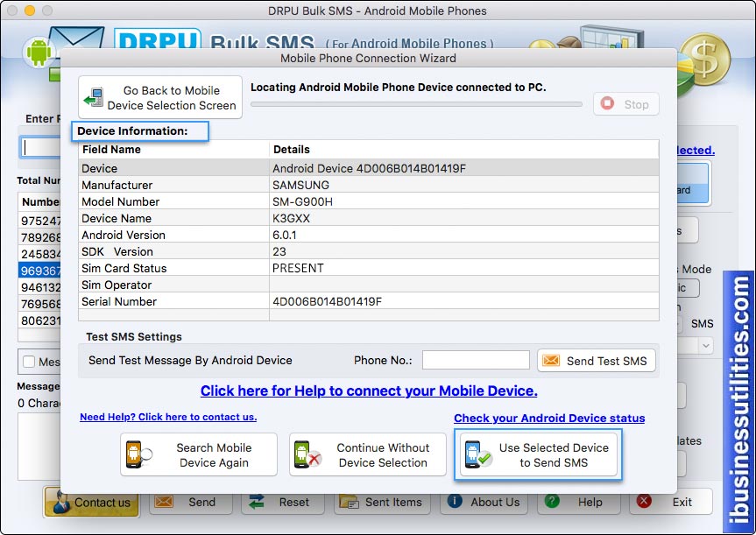Click the folder icon on Sent Items button
The width and height of the screenshot is (756, 535).
pyautogui.click(x=349, y=502)
